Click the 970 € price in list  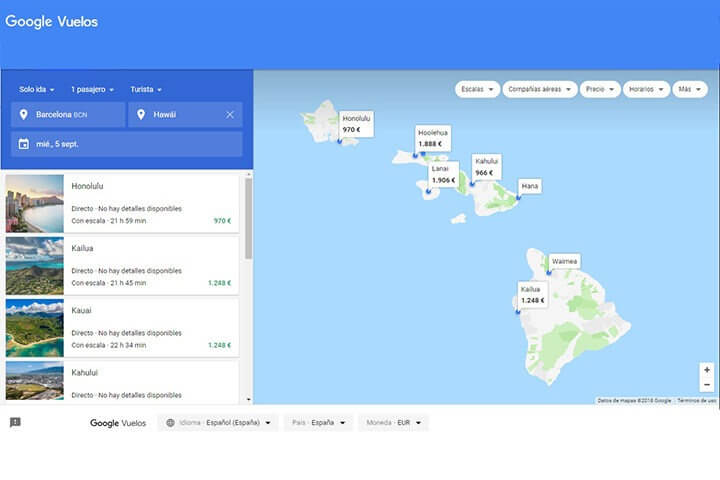pyautogui.click(x=222, y=221)
